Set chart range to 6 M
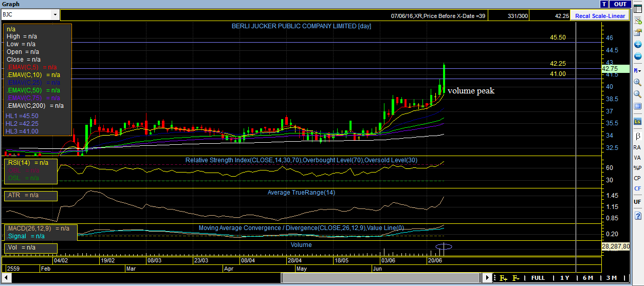This screenshot has height=286, width=644. point(588,278)
